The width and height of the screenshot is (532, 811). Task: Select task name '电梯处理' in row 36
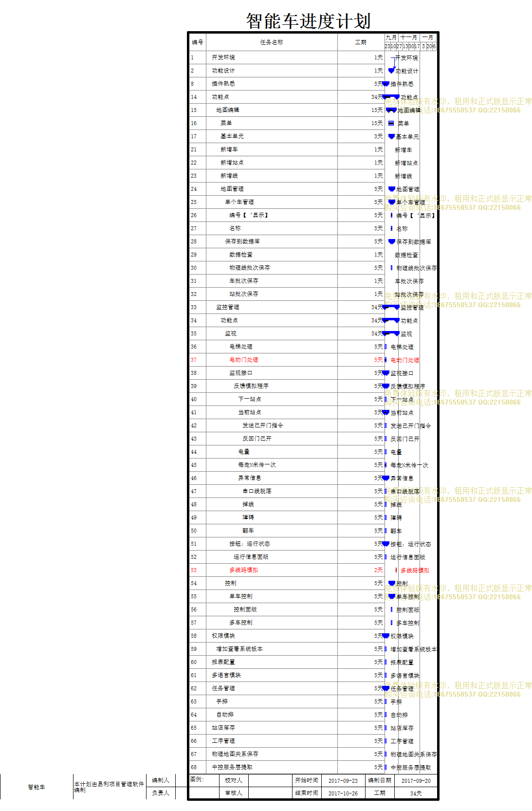(241, 347)
